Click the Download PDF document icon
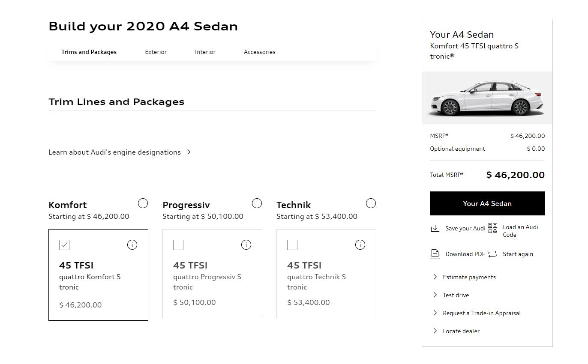This screenshot has width=588, height=364. [x=435, y=254]
